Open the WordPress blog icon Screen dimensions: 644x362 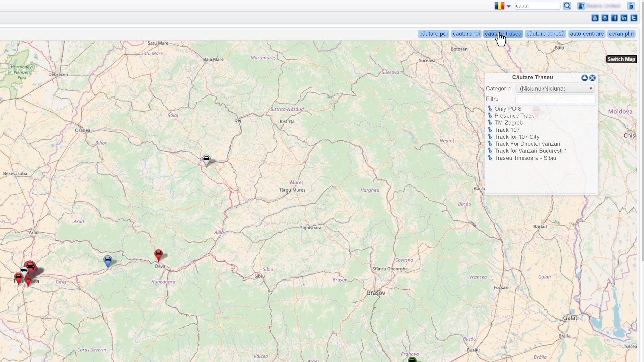pyautogui.click(x=605, y=18)
